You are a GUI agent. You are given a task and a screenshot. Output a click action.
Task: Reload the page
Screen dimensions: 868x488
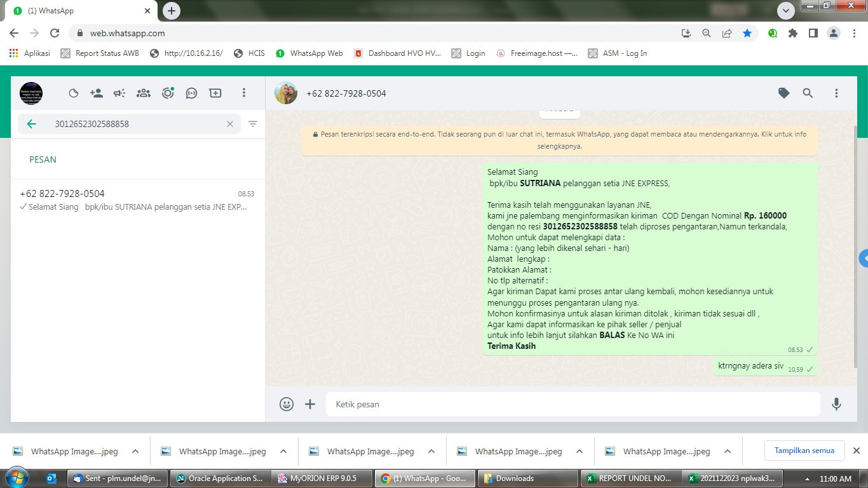click(55, 33)
